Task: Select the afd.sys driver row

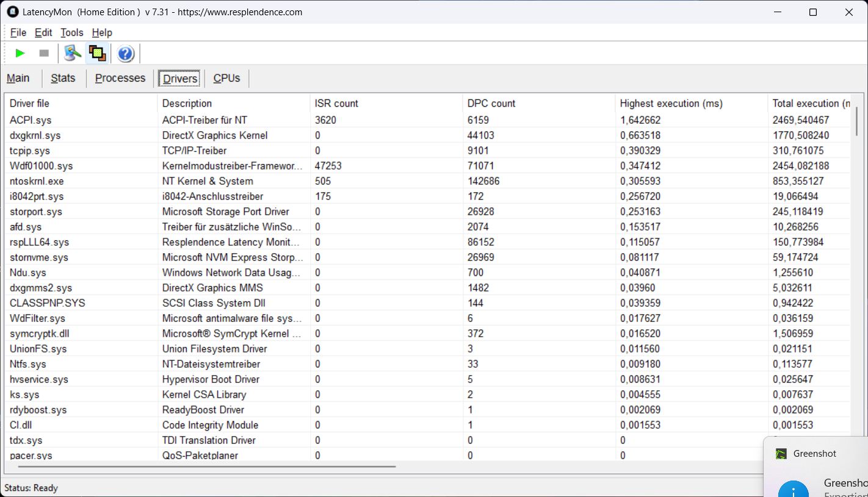Action: click(427, 227)
